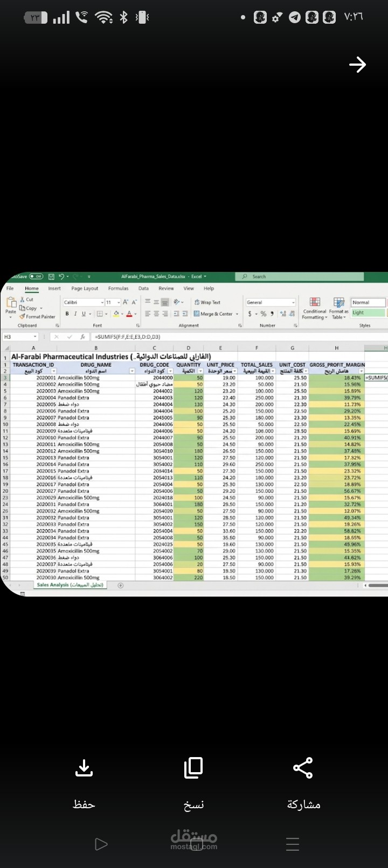Click the Merge & Center button

(213, 314)
